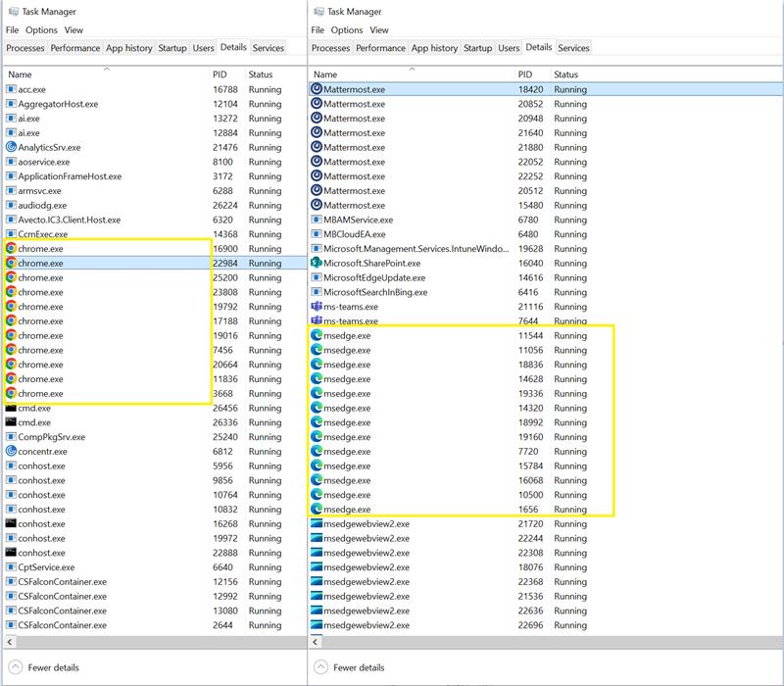The image size is (784, 686).
Task: Select Details tab in left window
Action: tap(233, 47)
